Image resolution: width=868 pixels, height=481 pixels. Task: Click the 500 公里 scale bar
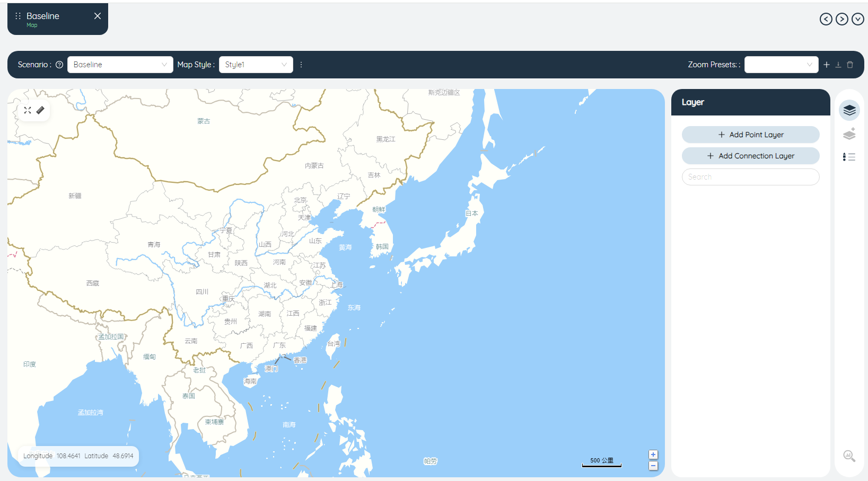tap(602, 462)
